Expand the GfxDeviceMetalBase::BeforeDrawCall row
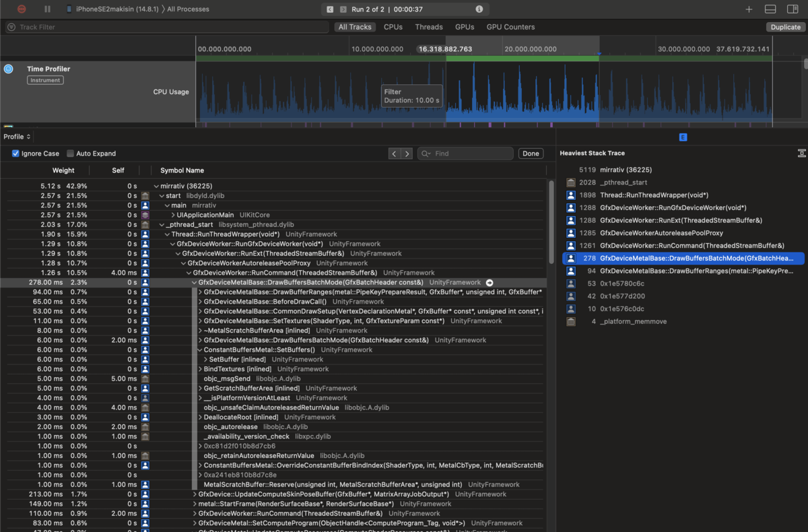Image resolution: width=808 pixels, height=532 pixels. coord(200,302)
